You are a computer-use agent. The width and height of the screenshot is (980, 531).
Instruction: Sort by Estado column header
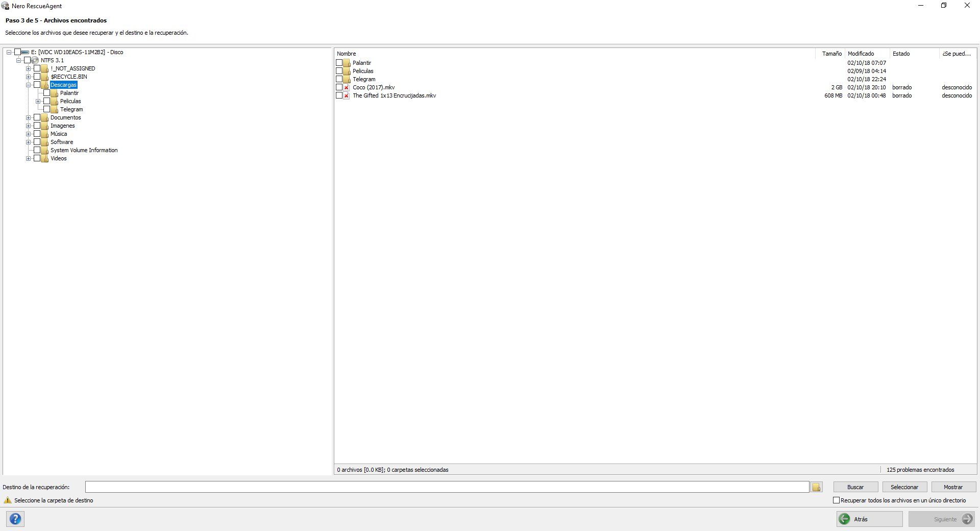click(x=914, y=54)
